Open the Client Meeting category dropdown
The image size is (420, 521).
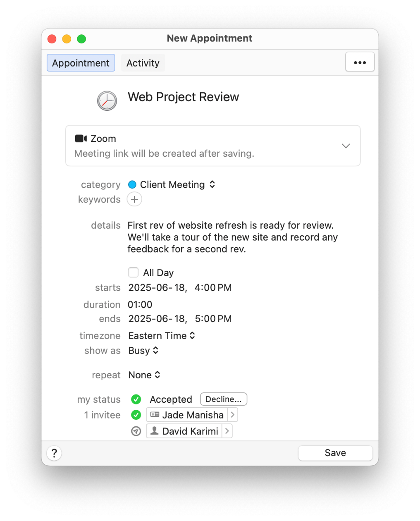click(x=172, y=184)
